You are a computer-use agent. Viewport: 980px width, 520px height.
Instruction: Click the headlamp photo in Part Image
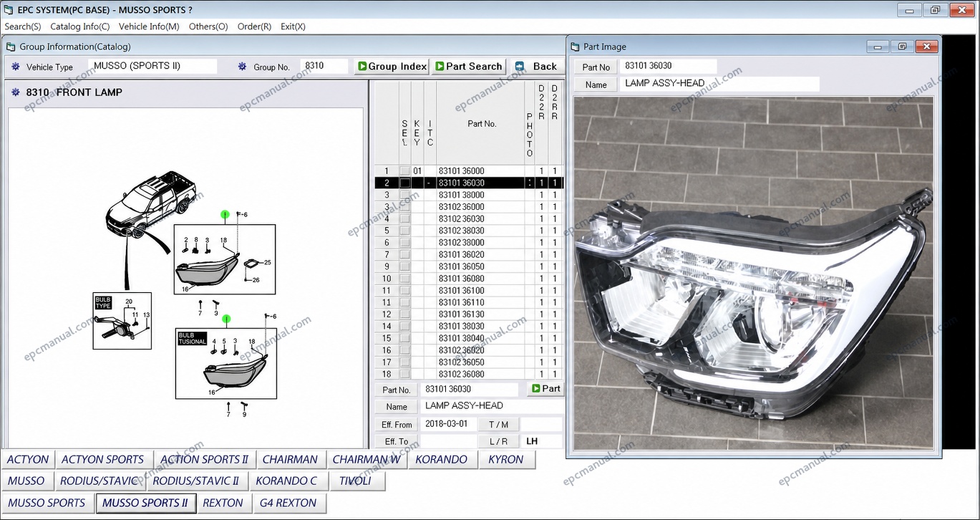click(753, 273)
